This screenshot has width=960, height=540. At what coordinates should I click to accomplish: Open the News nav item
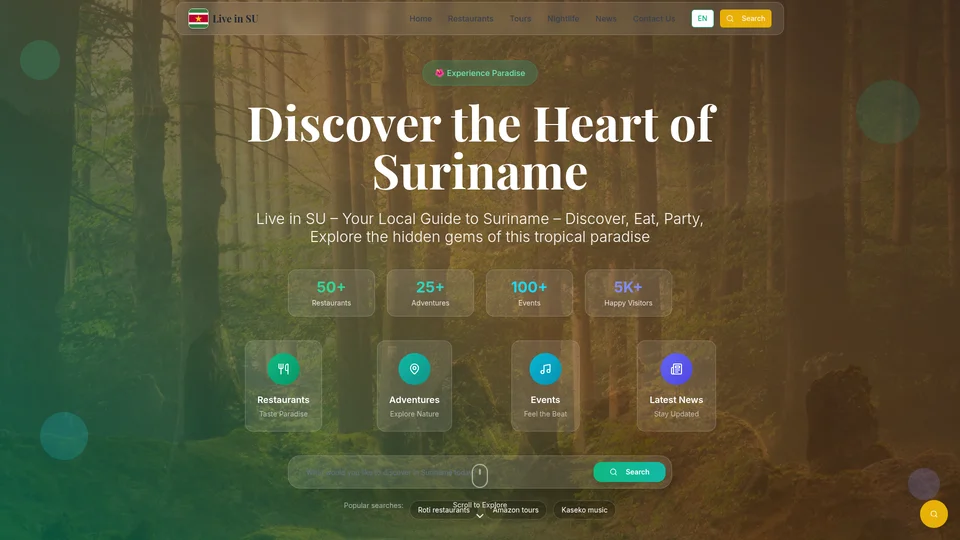pos(606,18)
